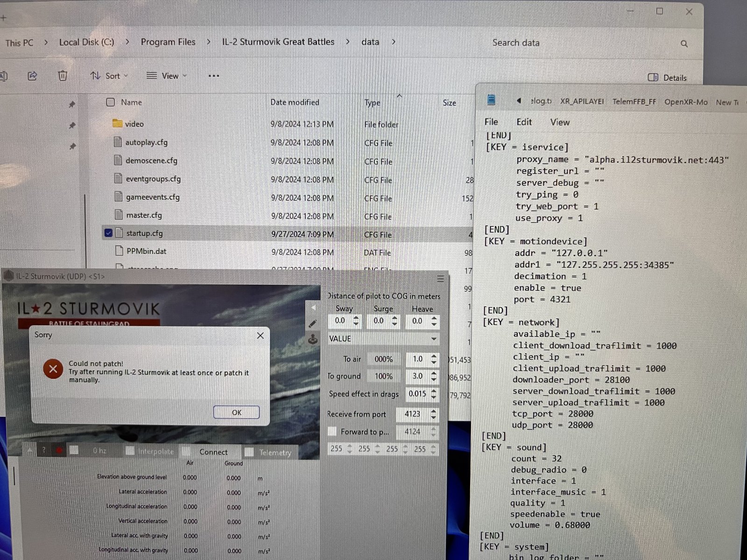Sort by the Date modified column header
The width and height of the screenshot is (747, 560).
coord(295,102)
